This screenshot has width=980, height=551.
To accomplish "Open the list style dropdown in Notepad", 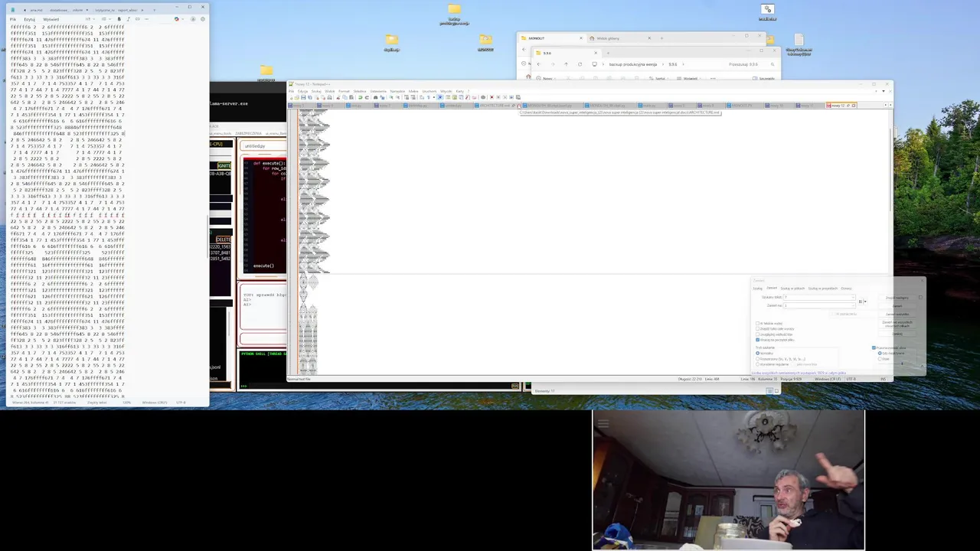I will point(106,19).
